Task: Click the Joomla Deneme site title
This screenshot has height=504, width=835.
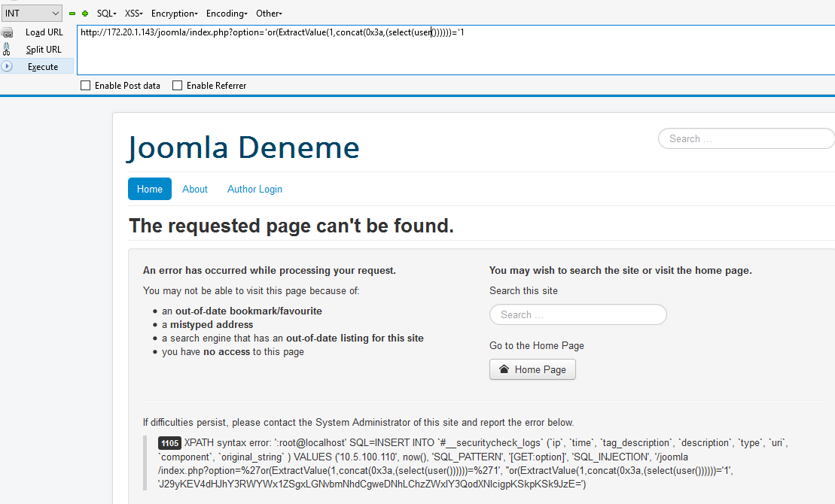Action: click(x=243, y=147)
